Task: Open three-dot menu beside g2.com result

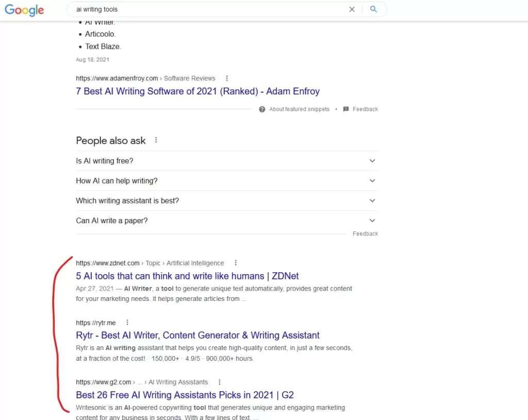Action: pyautogui.click(x=219, y=382)
